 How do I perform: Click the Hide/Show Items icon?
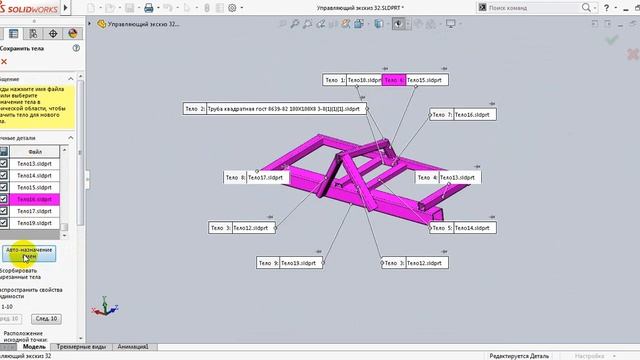pos(398,24)
